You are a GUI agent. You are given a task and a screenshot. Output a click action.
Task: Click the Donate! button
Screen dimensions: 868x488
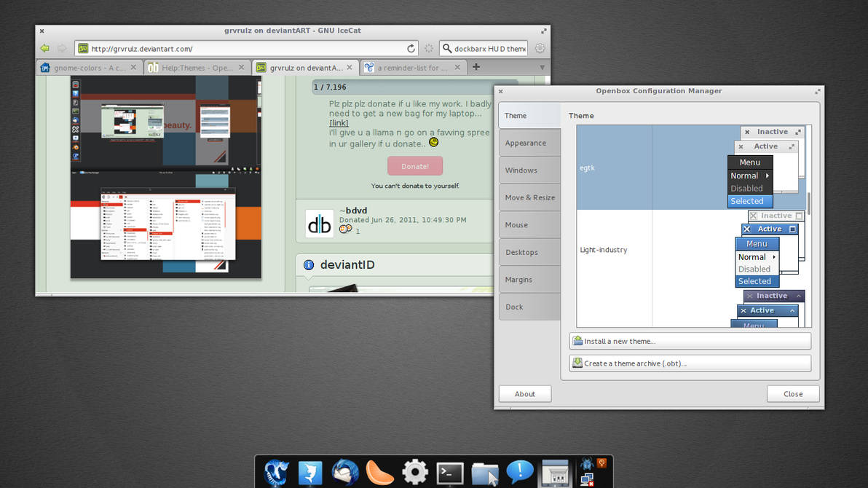point(414,165)
